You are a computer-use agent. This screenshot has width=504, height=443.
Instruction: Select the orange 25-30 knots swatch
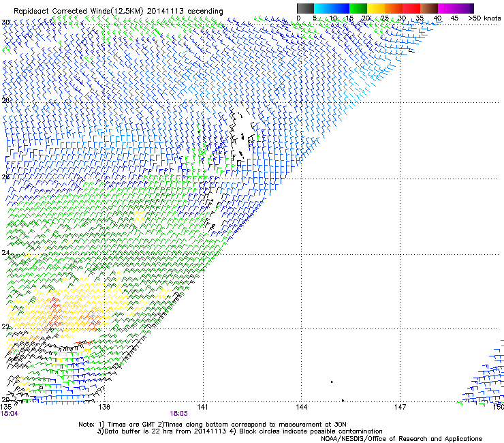tap(394, 8)
